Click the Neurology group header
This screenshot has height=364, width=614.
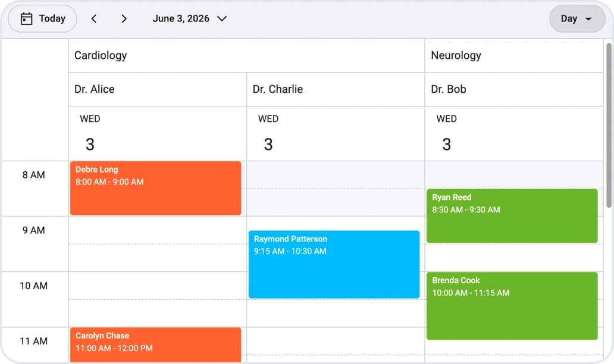point(514,55)
